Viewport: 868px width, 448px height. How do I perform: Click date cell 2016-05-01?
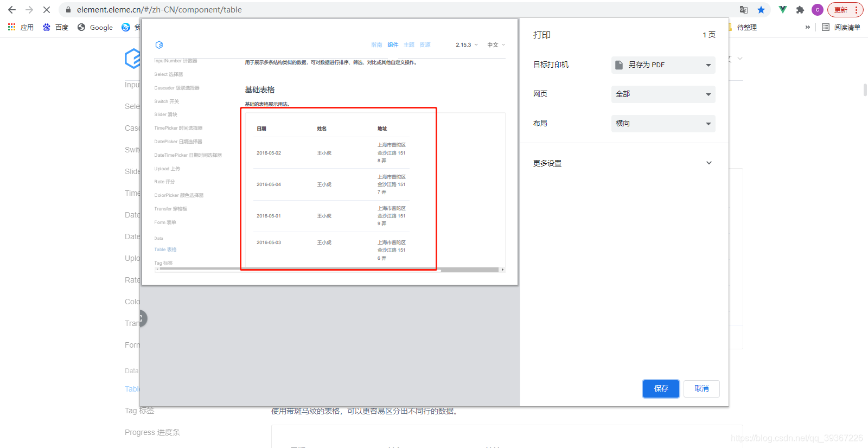coord(269,216)
